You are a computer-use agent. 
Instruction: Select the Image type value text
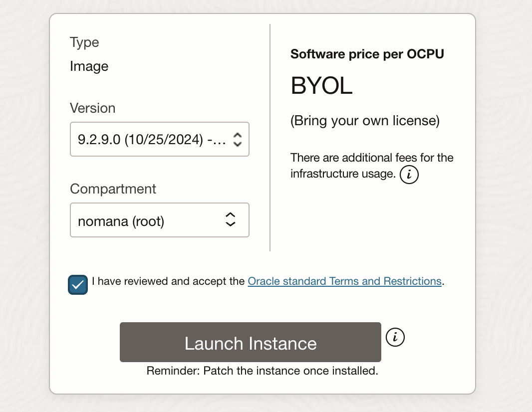[89, 66]
